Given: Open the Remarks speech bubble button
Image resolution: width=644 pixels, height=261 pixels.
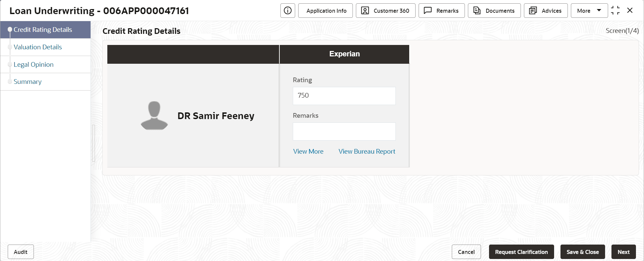Looking at the screenshot, I should click(441, 11).
